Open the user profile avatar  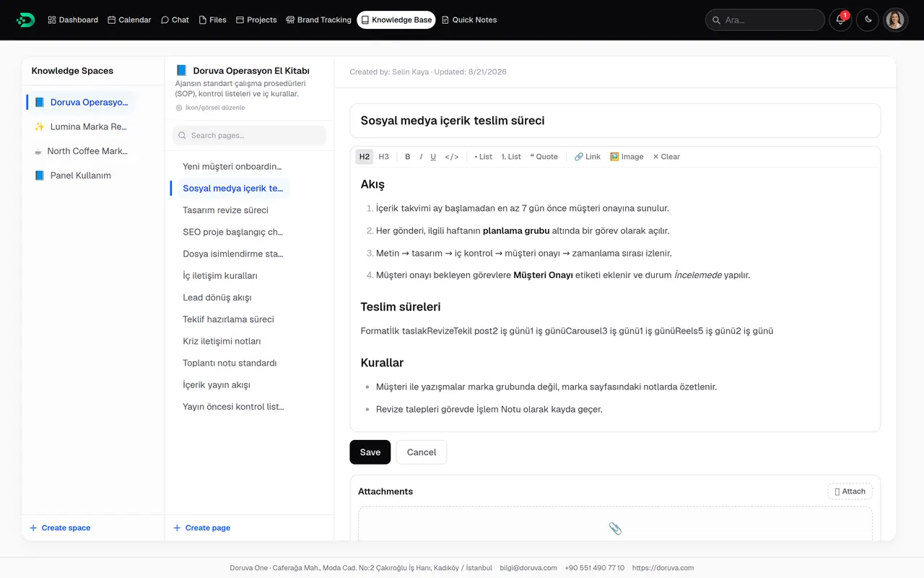[895, 20]
